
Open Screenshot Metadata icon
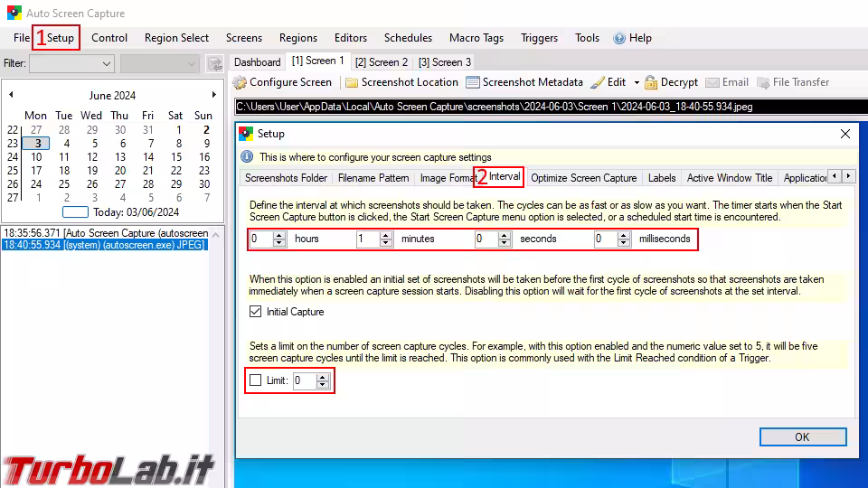pyautogui.click(x=472, y=82)
